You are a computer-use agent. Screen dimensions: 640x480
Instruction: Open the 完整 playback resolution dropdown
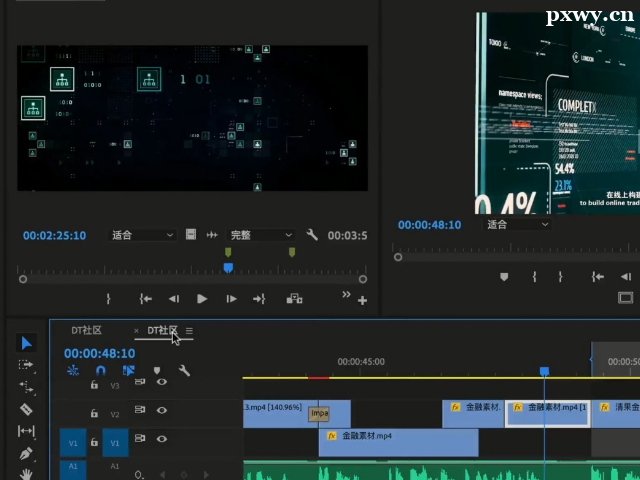(260, 235)
